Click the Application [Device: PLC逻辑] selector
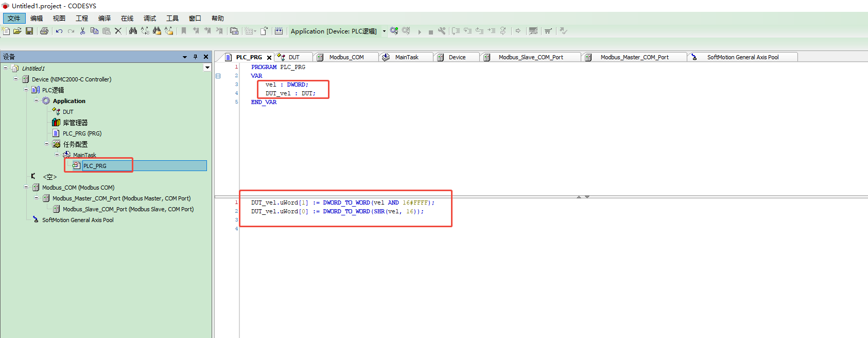 (x=334, y=31)
